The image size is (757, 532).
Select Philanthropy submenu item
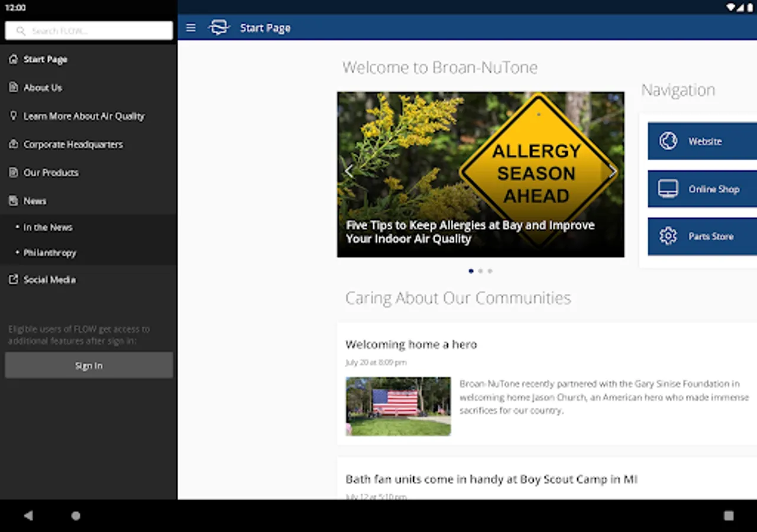[89, 253]
